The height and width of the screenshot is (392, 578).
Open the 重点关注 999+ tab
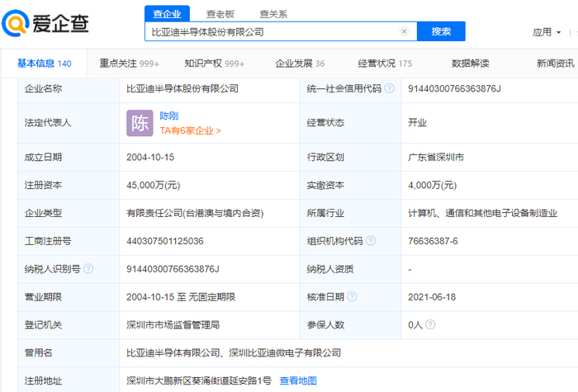point(129,64)
